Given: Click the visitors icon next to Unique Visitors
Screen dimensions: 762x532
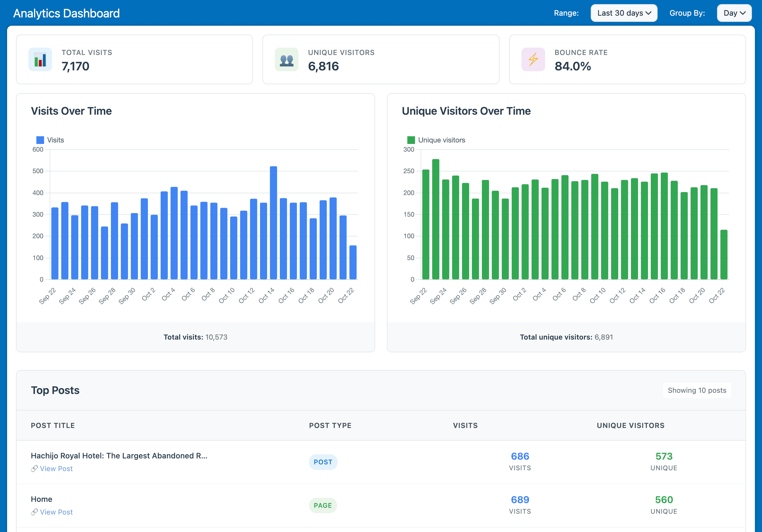Looking at the screenshot, I should tap(286, 59).
